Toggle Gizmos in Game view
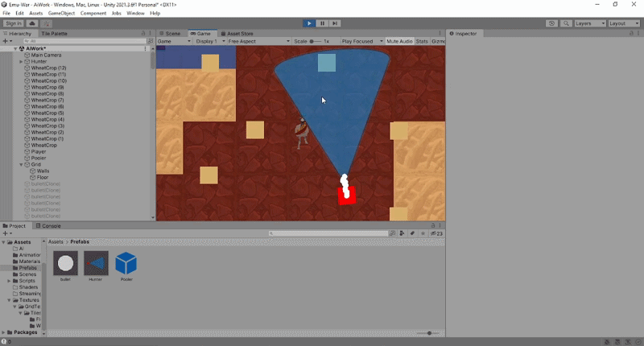This screenshot has width=644, height=346. tap(438, 41)
